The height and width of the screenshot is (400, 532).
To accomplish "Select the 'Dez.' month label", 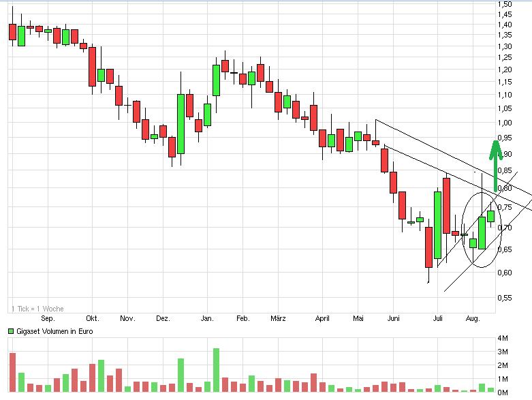I will point(163,319).
